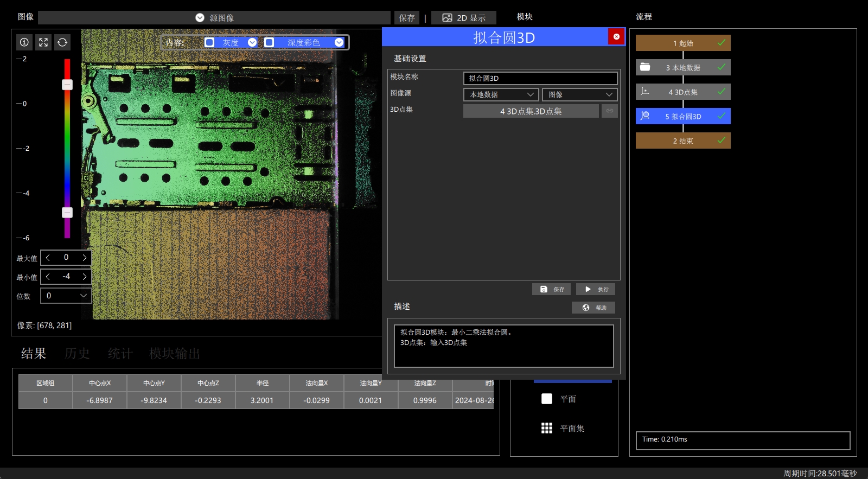
Task: Select the 4 3D点集 flow step
Action: pos(683,92)
